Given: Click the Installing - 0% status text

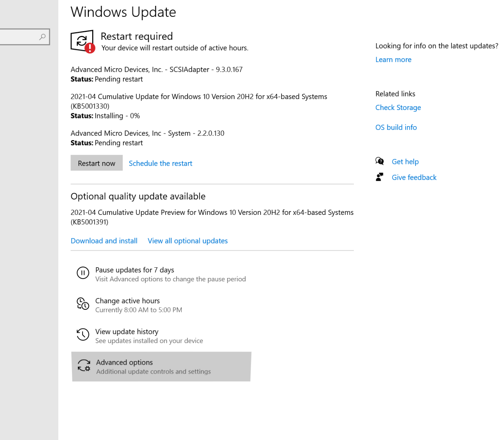Looking at the screenshot, I should (117, 116).
